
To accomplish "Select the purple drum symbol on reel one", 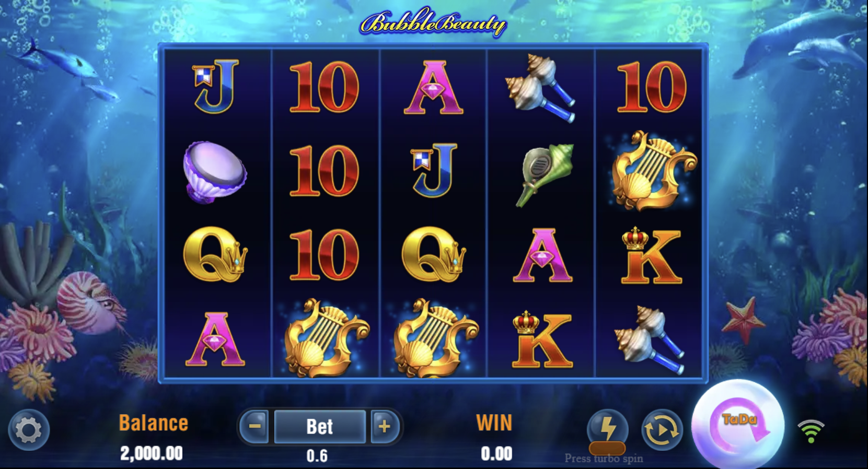I will (215, 171).
